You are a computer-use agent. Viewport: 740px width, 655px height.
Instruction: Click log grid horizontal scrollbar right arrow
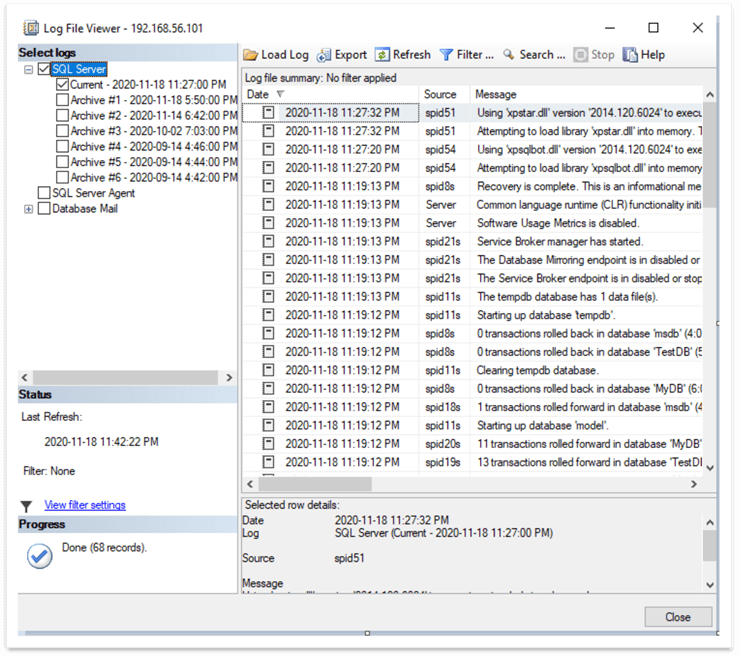click(694, 484)
